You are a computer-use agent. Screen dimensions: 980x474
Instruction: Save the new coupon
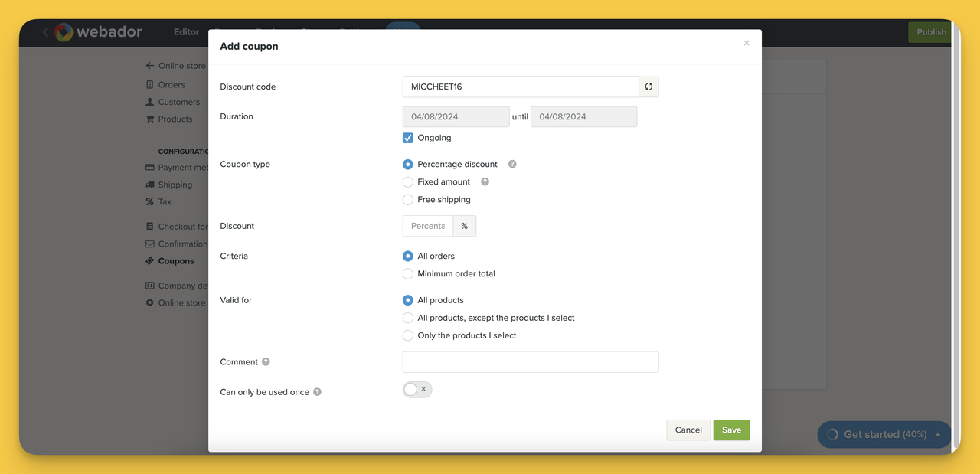pos(731,430)
